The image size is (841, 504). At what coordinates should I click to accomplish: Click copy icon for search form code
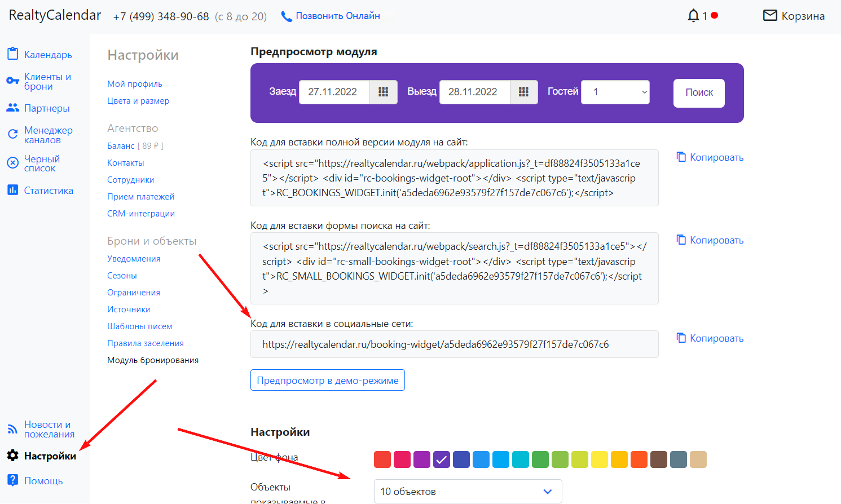681,240
